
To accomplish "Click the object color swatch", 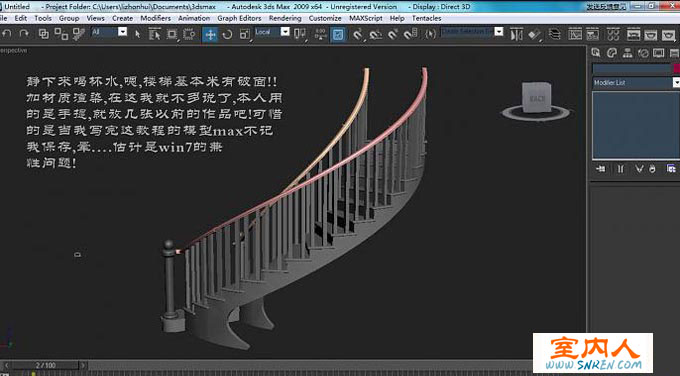I will pos(677,68).
